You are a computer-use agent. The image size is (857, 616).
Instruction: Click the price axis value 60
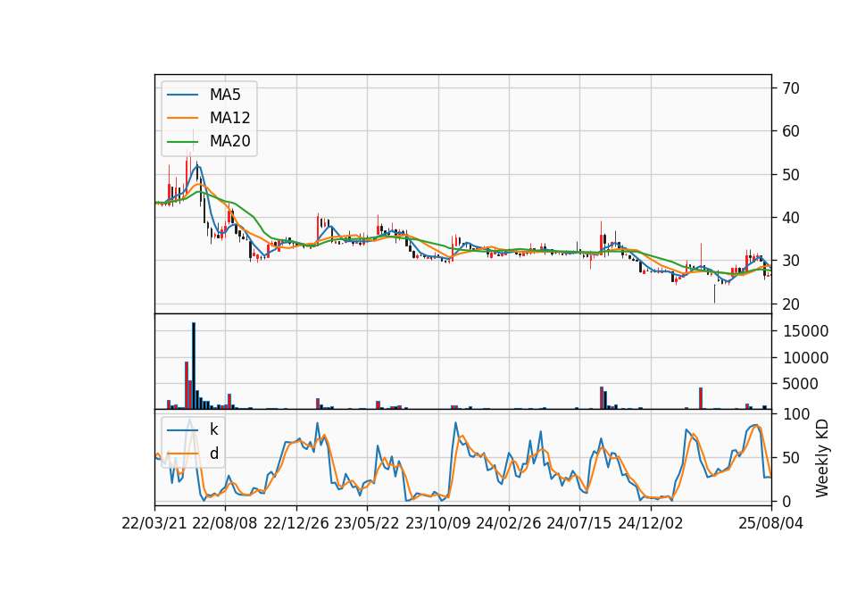791,131
